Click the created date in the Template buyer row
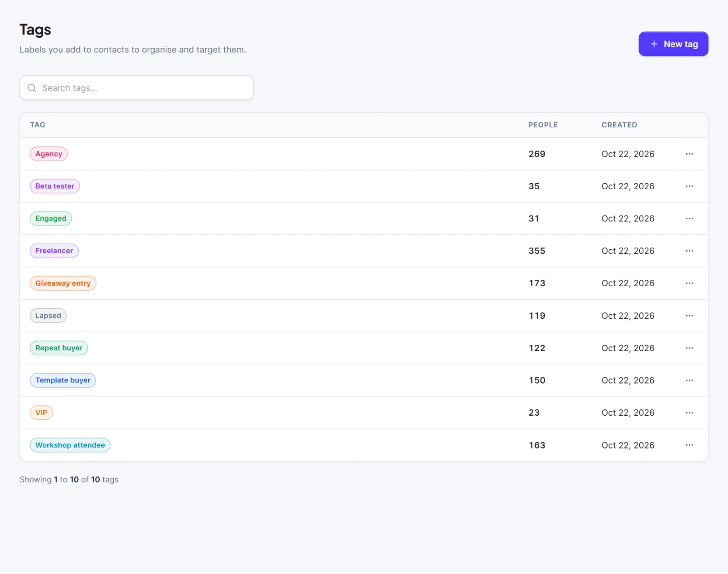 tap(628, 380)
